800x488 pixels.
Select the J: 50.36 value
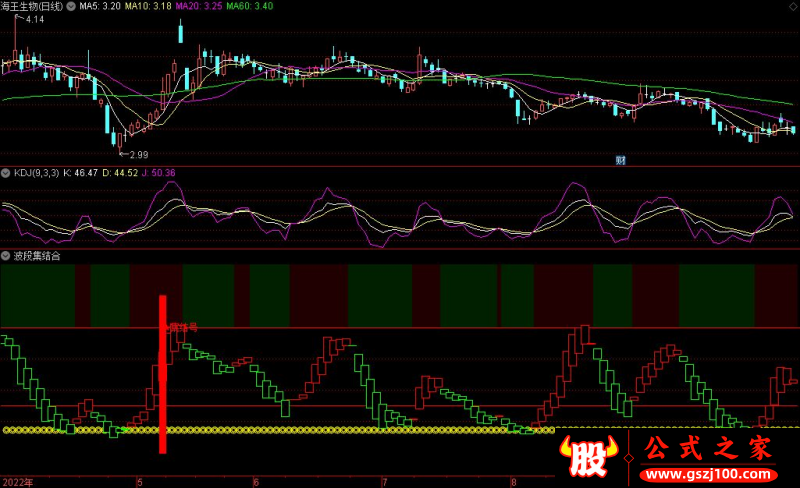coord(159,173)
